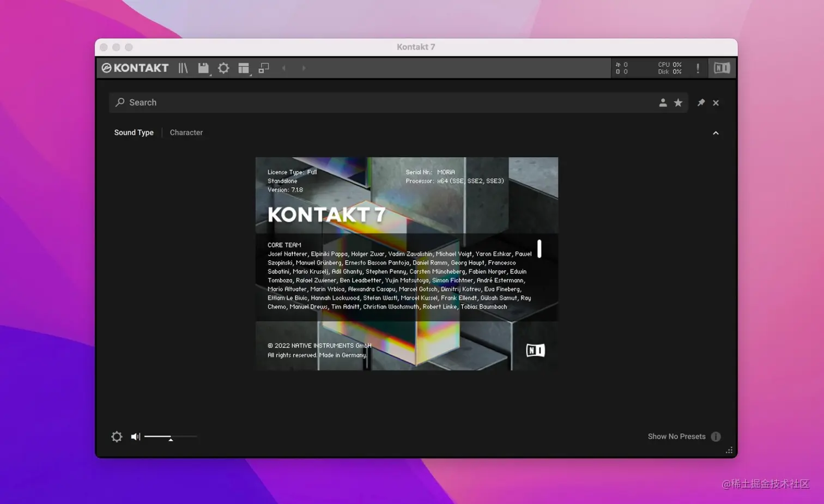Click the 'Kontakt 7' window title

416,47
